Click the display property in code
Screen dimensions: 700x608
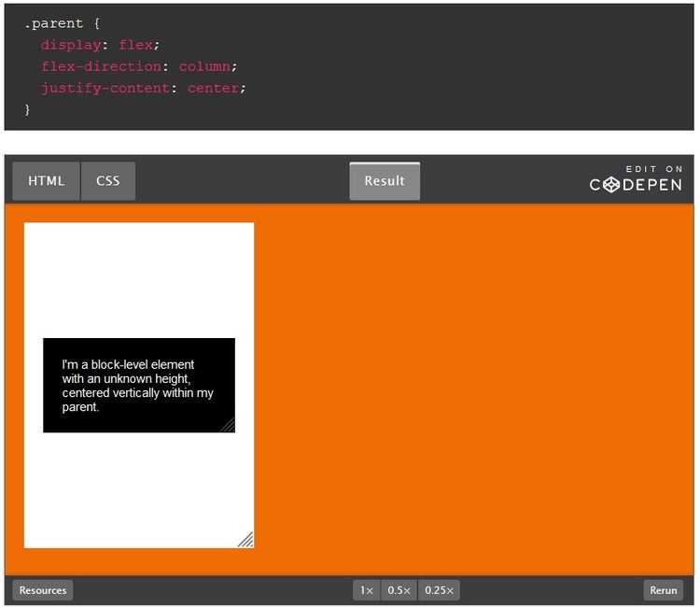71,45
